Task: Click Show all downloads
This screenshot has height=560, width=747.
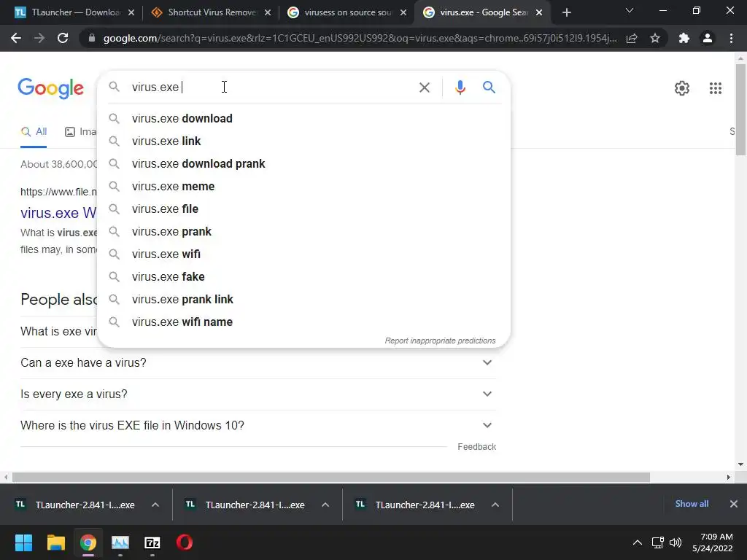Action: tap(692, 504)
